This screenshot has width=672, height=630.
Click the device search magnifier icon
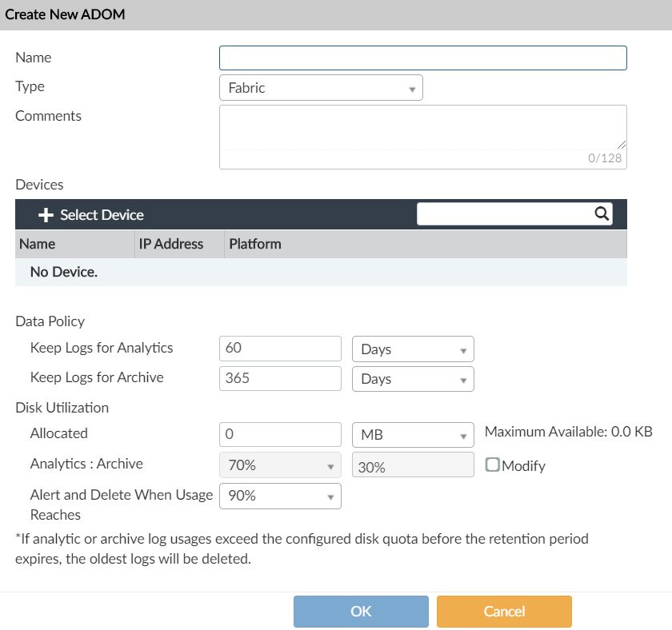click(x=602, y=213)
